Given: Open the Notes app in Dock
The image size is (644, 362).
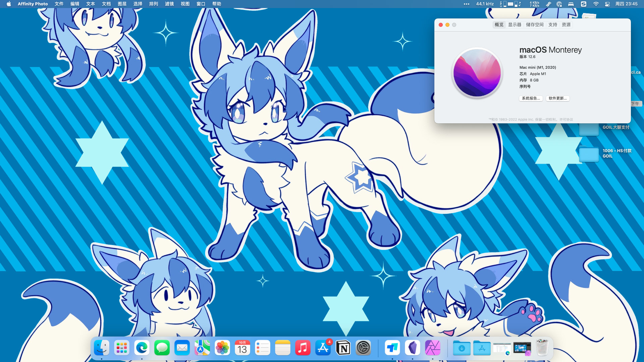Looking at the screenshot, I should [x=282, y=348].
